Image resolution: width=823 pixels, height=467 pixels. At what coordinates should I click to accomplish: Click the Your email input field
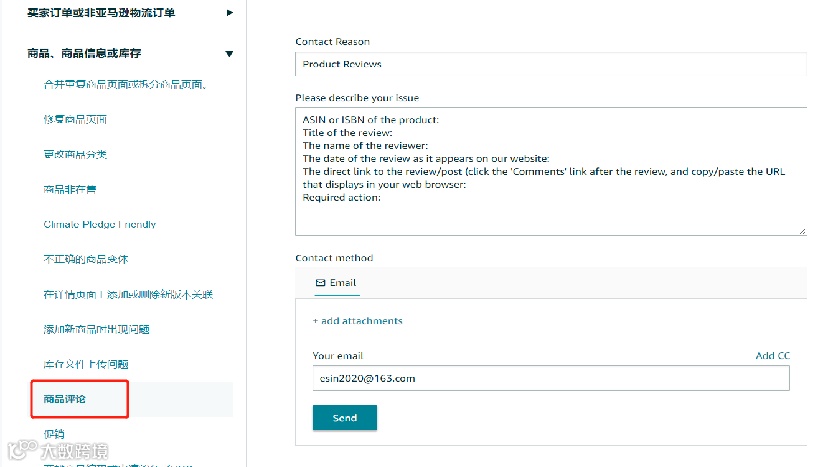pyautogui.click(x=550, y=378)
